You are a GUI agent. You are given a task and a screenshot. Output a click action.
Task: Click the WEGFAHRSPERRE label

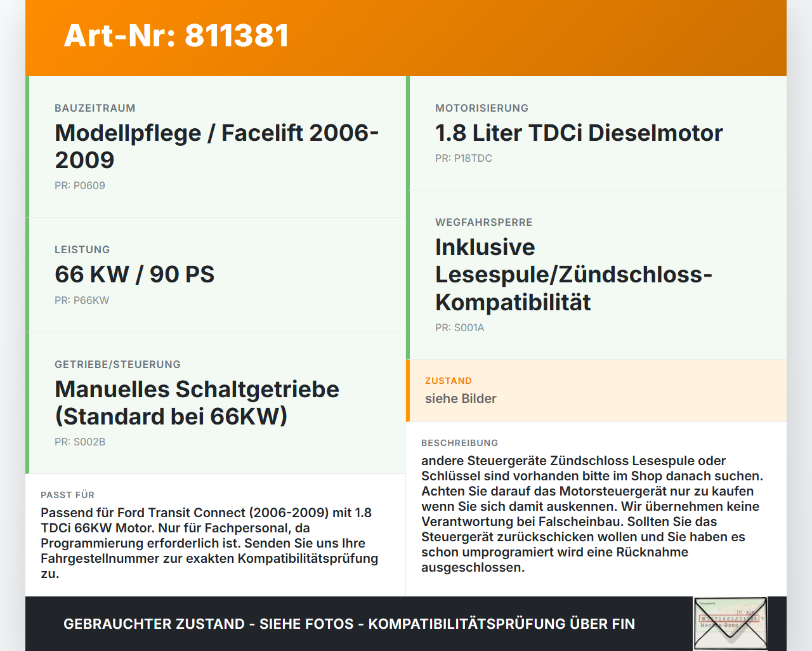tap(484, 222)
